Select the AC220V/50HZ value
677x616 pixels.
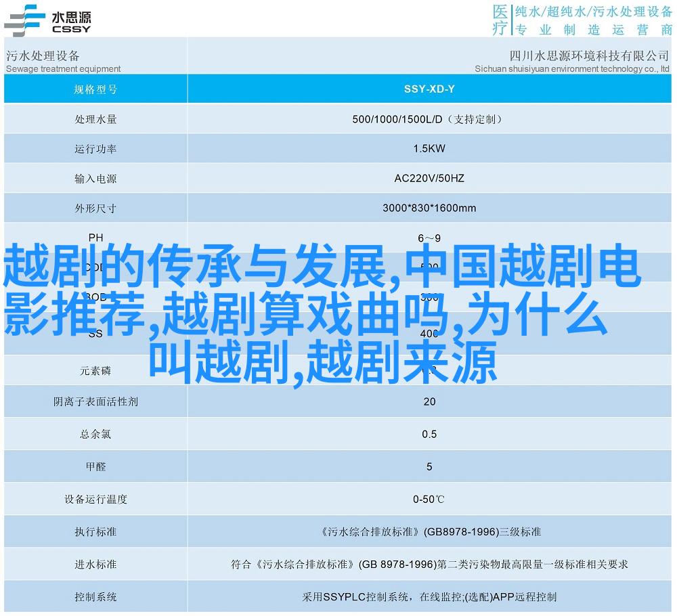(x=429, y=178)
